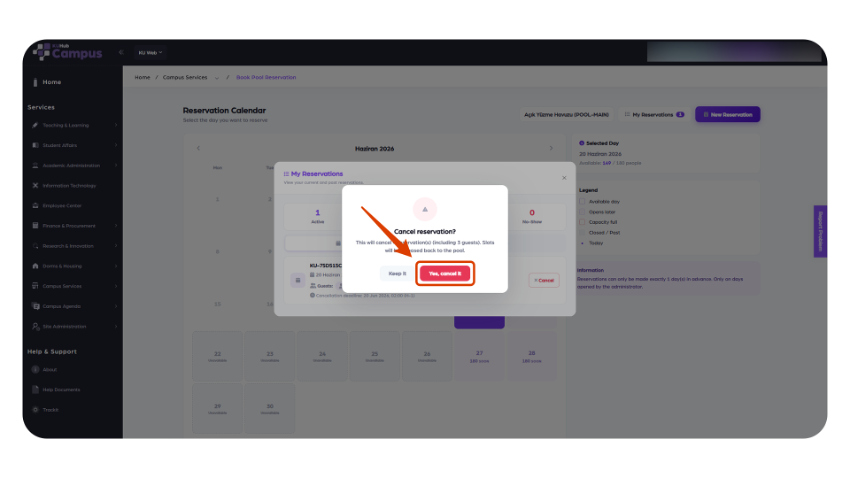Viewport: 850px width, 478px height.
Task: Expand the Student Affairs chevron
Action: pos(116,145)
